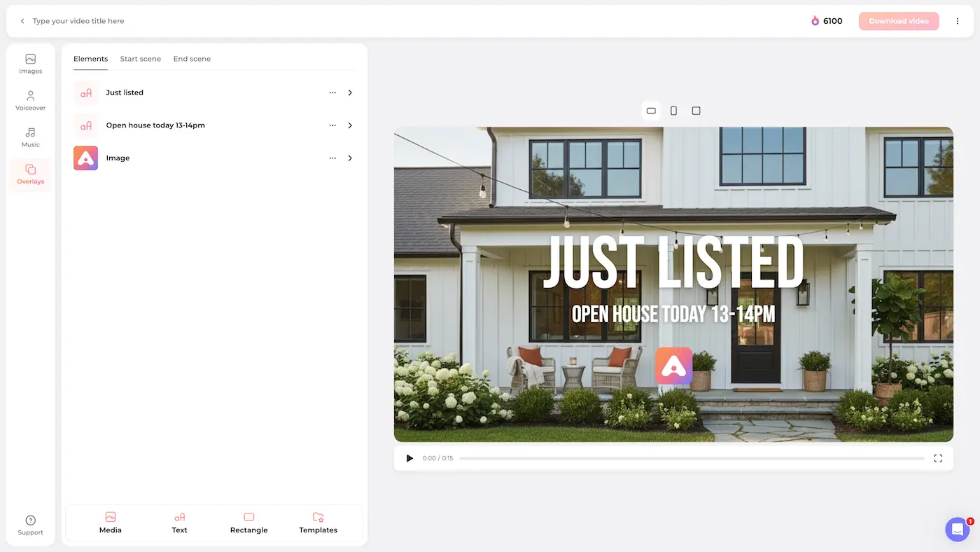980x552 pixels.
Task: Switch preview to square aspect ratio
Action: (695, 110)
